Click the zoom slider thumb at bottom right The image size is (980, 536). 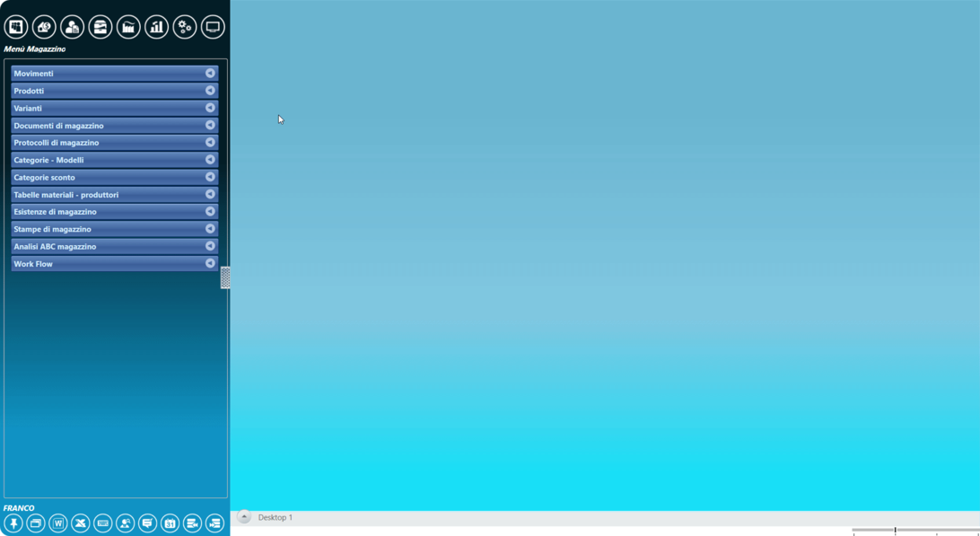coord(895,531)
